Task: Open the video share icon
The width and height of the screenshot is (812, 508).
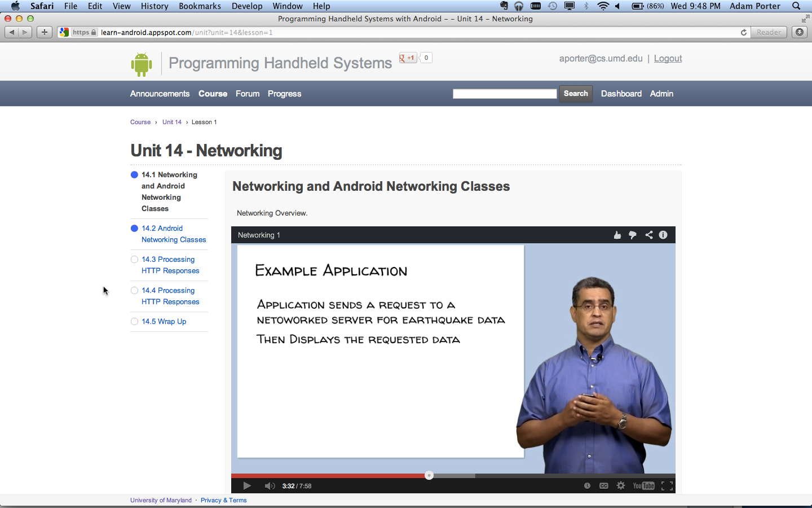Action: click(x=648, y=235)
